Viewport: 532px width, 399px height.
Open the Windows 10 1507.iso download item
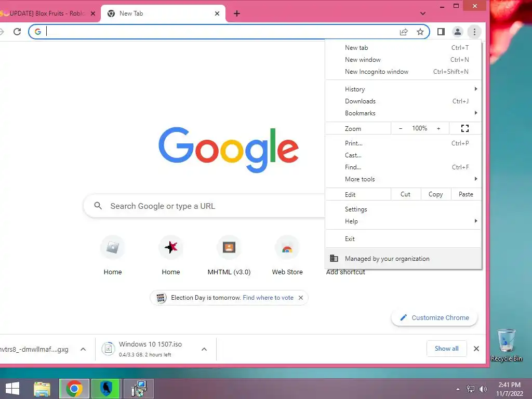click(x=149, y=349)
